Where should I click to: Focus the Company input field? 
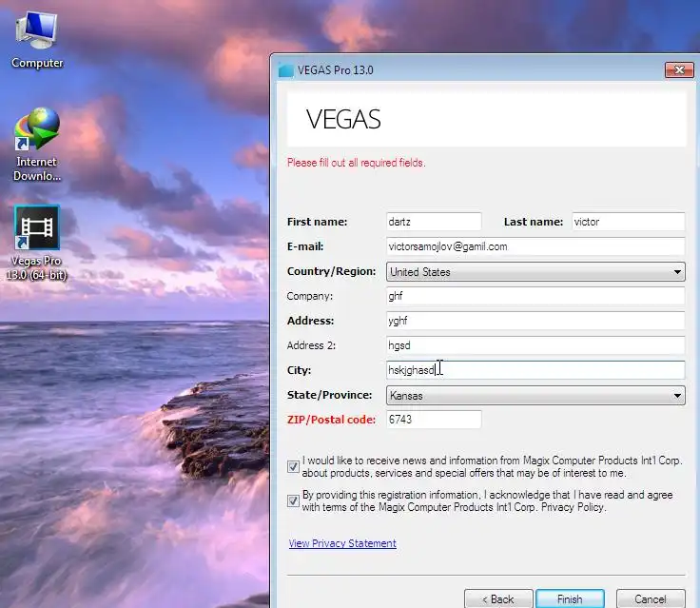[x=535, y=296]
